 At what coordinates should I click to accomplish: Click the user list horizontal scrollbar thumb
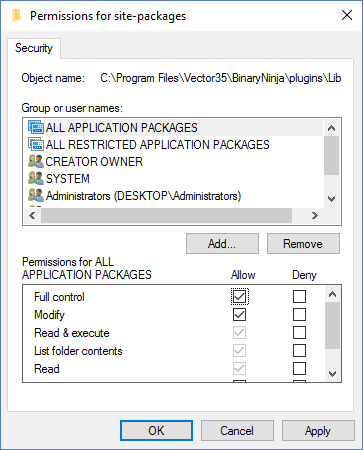166,215
